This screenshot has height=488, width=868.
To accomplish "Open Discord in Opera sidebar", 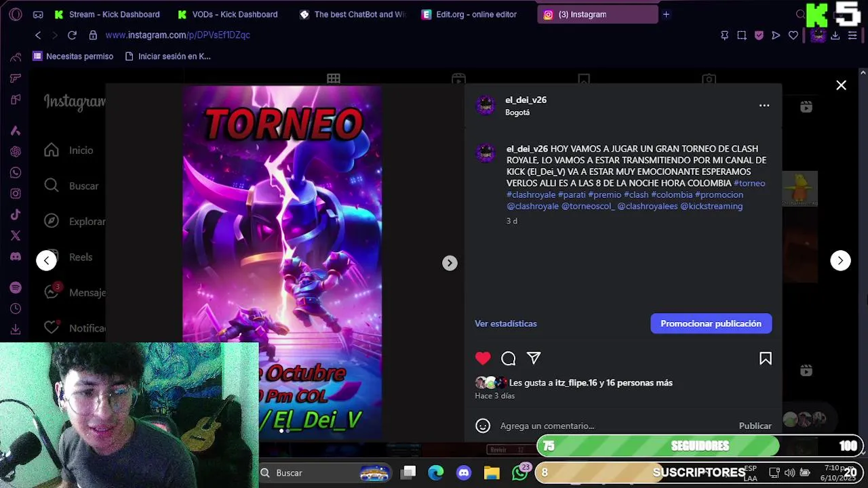I will 16,257.
